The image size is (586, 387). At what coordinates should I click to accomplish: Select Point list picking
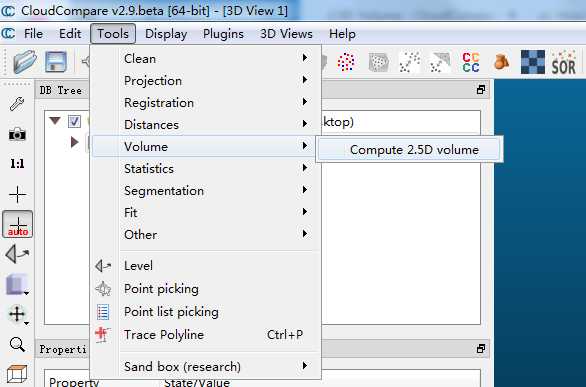(x=206, y=312)
